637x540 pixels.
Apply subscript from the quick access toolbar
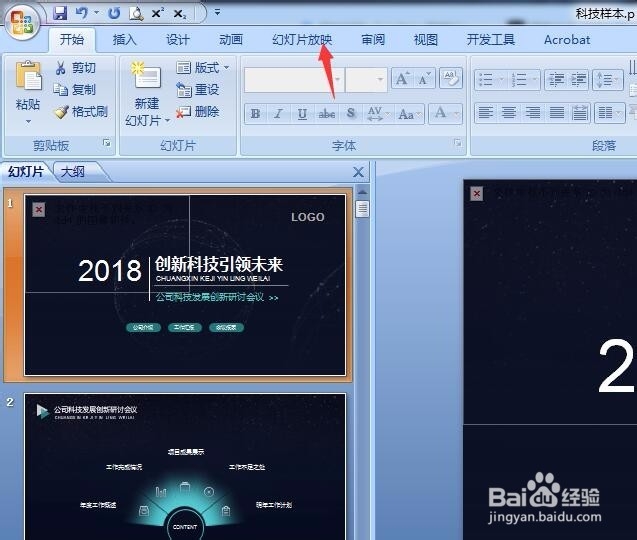180,14
